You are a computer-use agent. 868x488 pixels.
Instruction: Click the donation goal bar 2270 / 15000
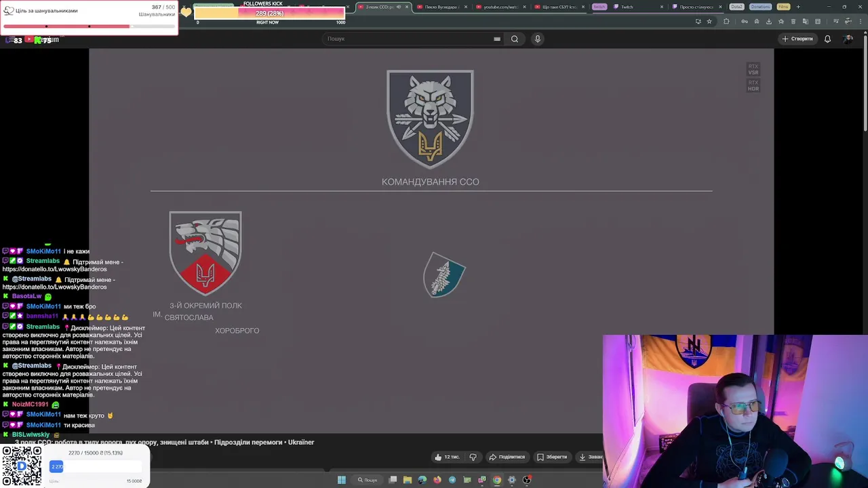coord(96,466)
